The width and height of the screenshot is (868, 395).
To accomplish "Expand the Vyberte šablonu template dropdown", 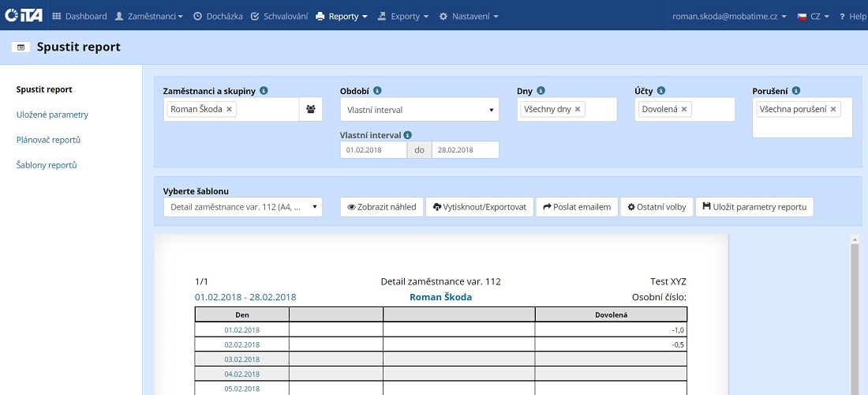I will pyautogui.click(x=242, y=207).
